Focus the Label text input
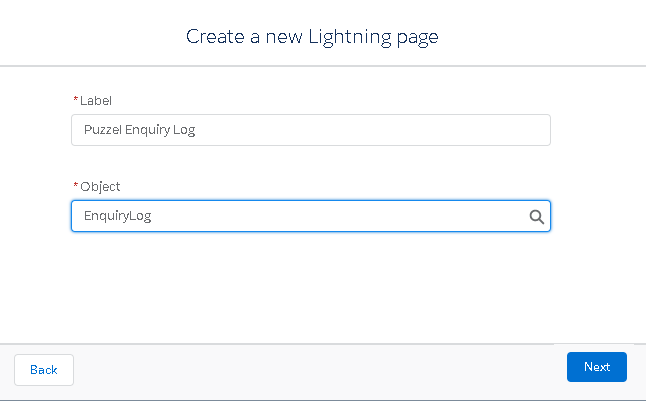 point(310,130)
